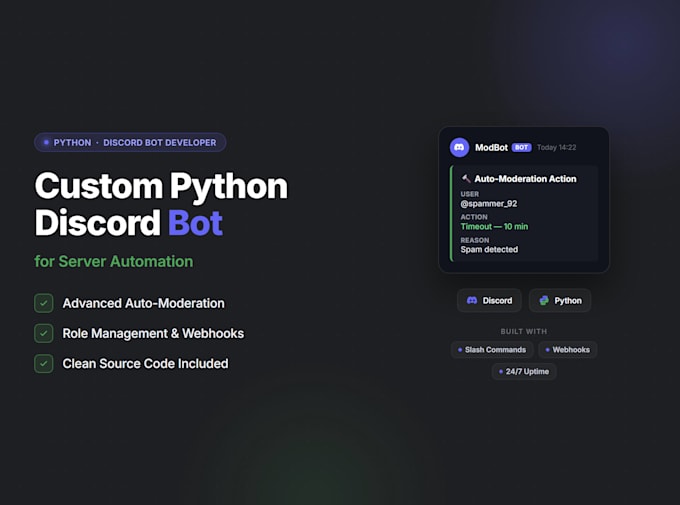This screenshot has width=680, height=505.
Task: Select the Webhooks tag
Action: click(x=568, y=350)
